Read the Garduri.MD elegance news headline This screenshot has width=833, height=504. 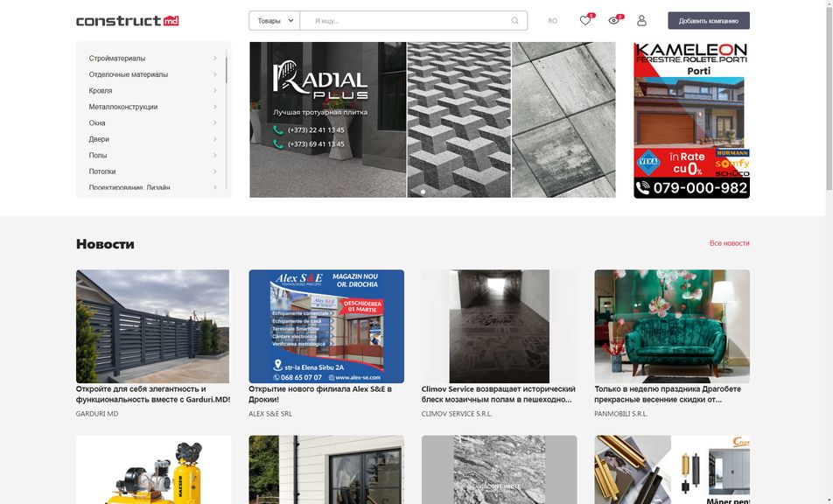coord(153,394)
